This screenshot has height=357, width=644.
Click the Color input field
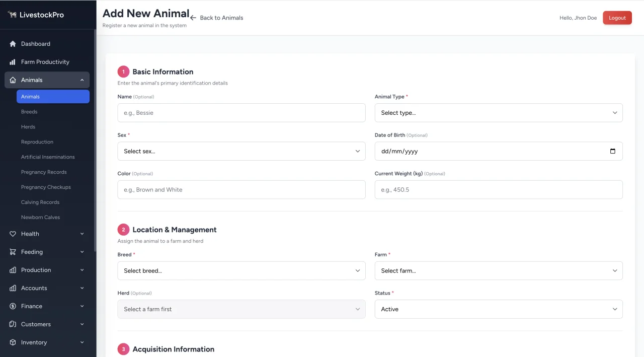click(x=242, y=190)
